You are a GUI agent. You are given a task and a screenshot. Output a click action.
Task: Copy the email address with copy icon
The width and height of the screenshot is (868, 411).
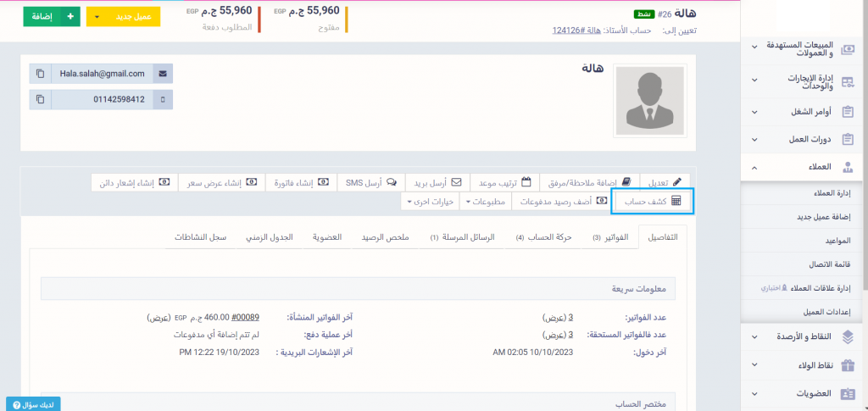(x=40, y=74)
